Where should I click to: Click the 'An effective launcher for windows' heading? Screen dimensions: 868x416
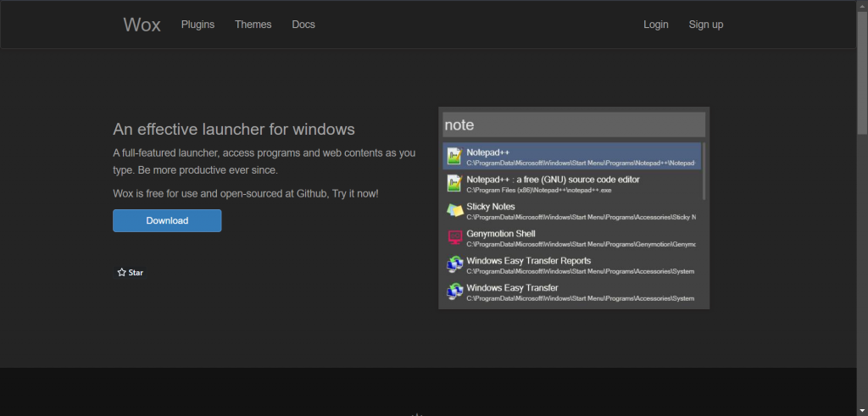click(234, 130)
